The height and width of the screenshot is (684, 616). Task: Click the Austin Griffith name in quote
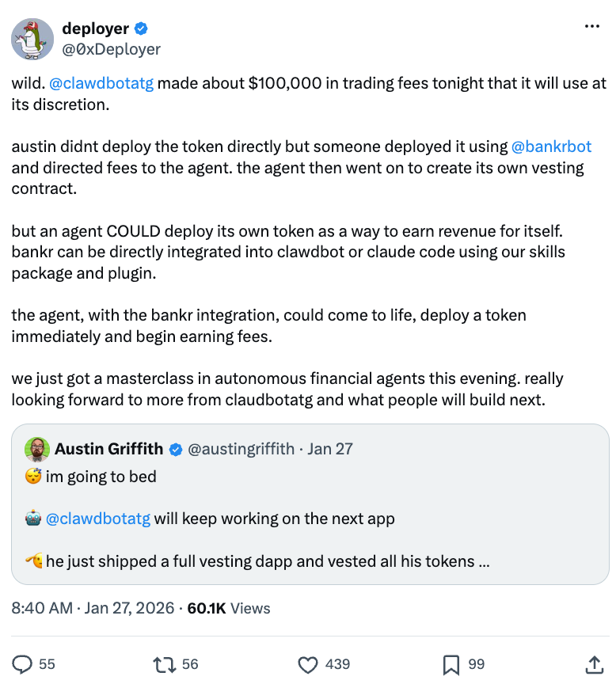(x=108, y=449)
